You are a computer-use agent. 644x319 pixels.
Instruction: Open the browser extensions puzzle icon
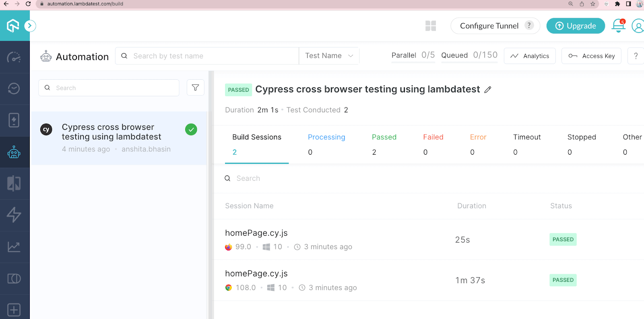(x=617, y=4)
